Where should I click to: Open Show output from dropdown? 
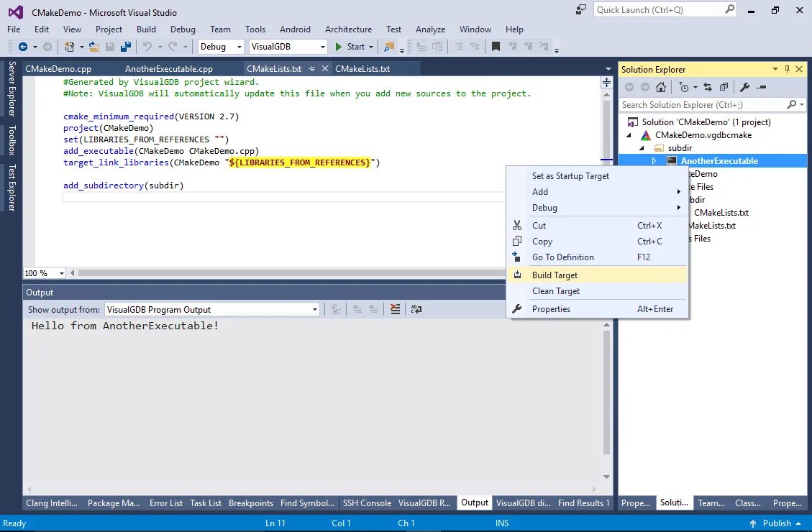click(315, 309)
